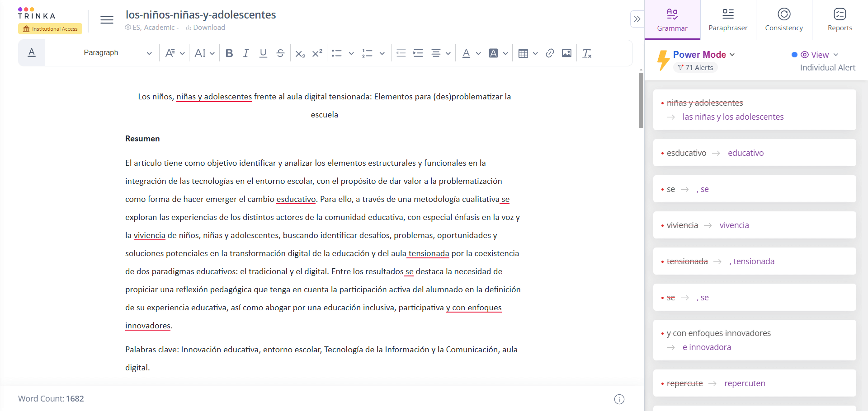Viewport: 868px width, 411px height.
Task: Accept suggestion 'e innovadora'
Action: pyautogui.click(x=707, y=347)
